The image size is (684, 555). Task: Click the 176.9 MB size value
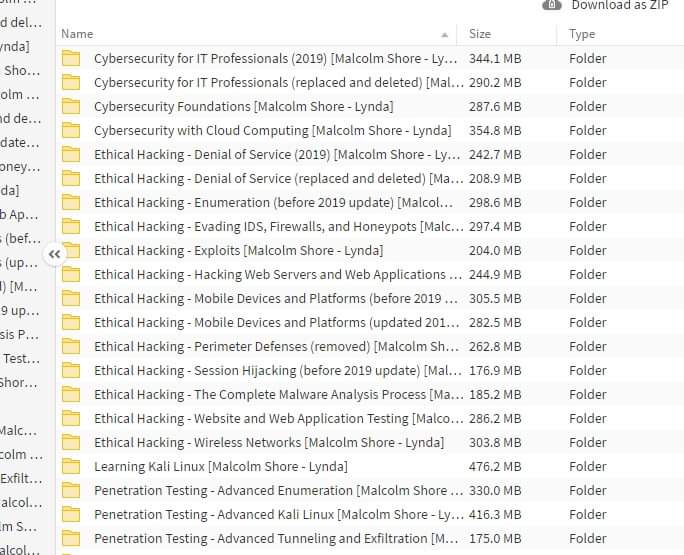point(495,370)
